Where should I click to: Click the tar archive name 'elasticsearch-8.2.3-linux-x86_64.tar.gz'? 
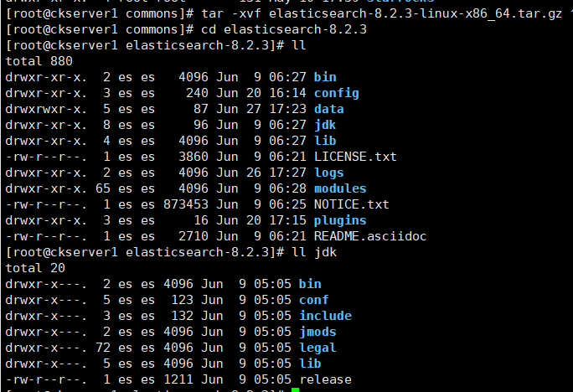tap(416, 13)
